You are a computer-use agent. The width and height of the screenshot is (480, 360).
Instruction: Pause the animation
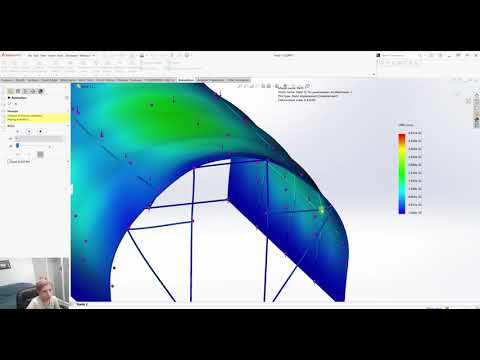pos(29,132)
